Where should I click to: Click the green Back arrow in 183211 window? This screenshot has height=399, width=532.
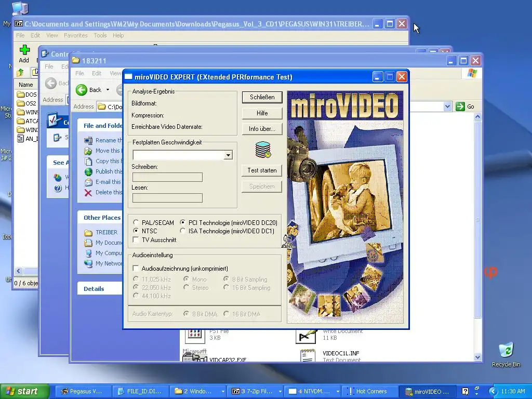pyautogui.click(x=82, y=90)
